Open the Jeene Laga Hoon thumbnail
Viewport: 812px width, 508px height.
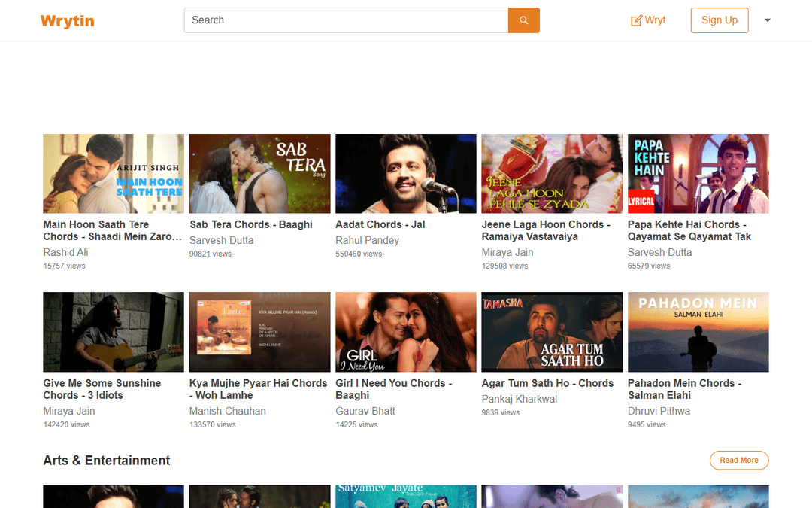[552, 174]
